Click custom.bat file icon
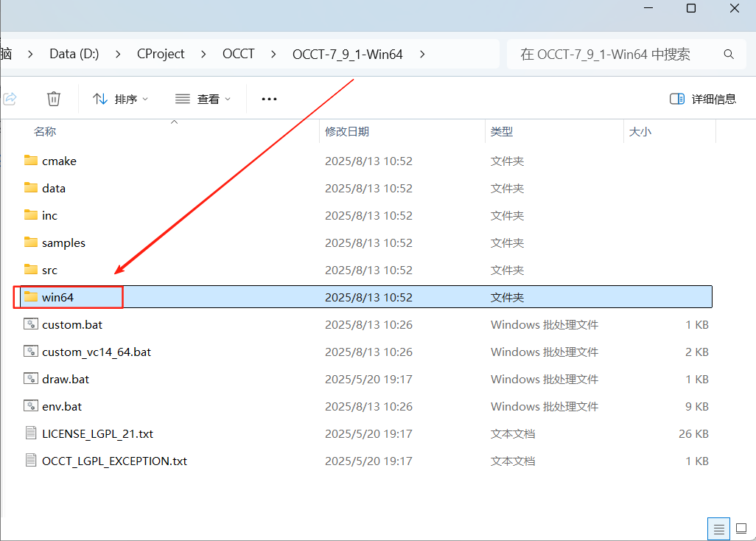This screenshot has height=541, width=756. [x=31, y=324]
